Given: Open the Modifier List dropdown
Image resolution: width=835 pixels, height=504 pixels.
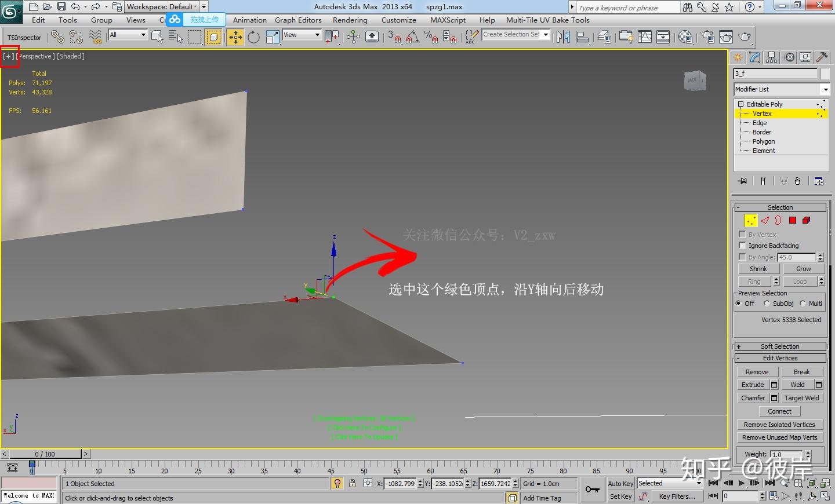Looking at the screenshot, I should (782, 89).
